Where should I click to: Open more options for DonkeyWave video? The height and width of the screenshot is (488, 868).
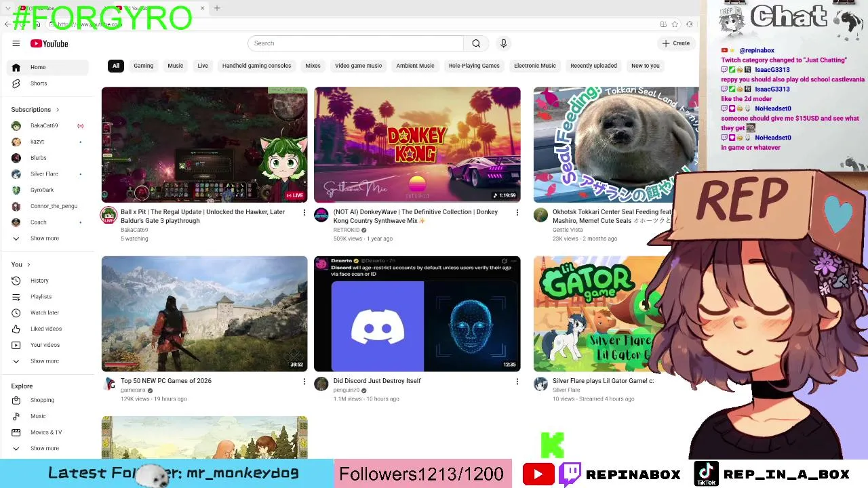[x=517, y=213]
